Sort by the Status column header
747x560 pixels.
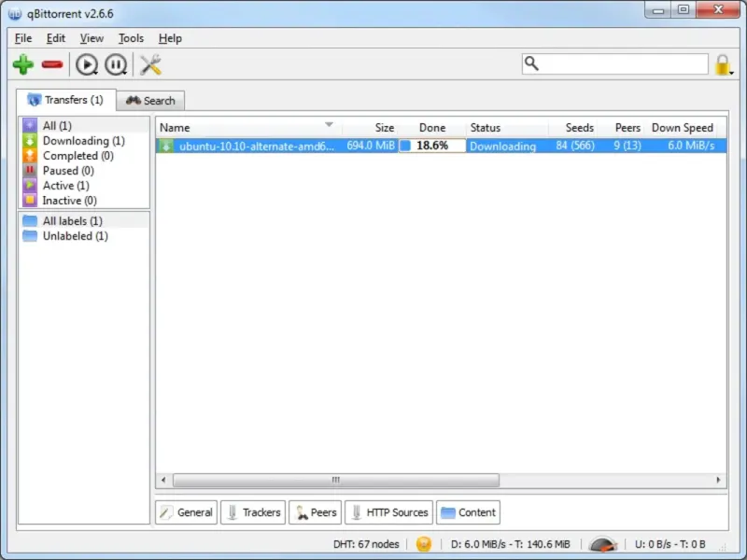point(507,128)
